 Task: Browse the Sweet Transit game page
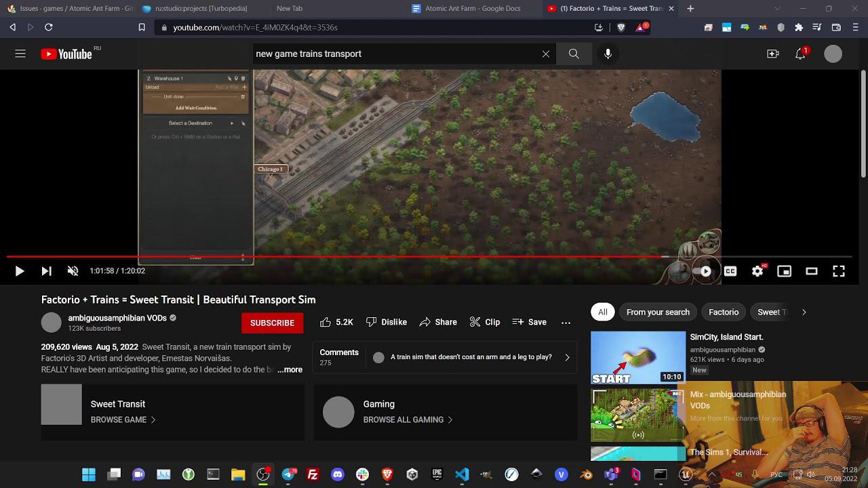click(123, 420)
